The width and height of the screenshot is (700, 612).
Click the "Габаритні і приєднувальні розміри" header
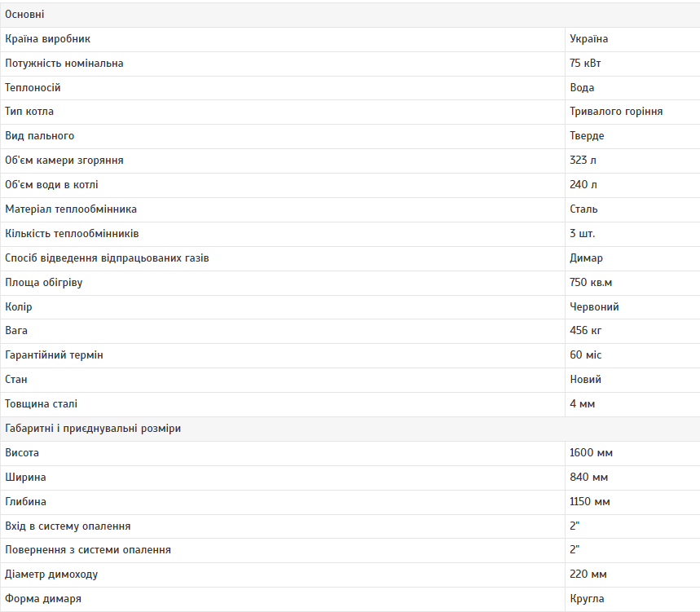coord(93,429)
